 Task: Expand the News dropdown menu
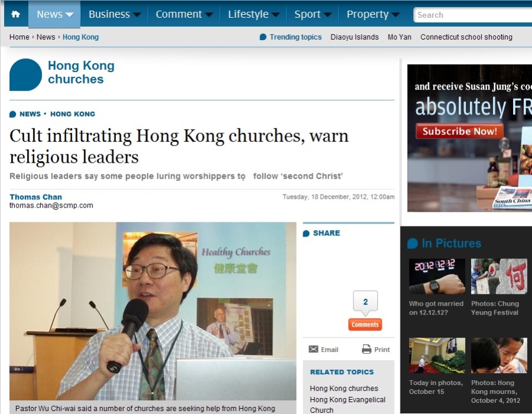pos(54,14)
